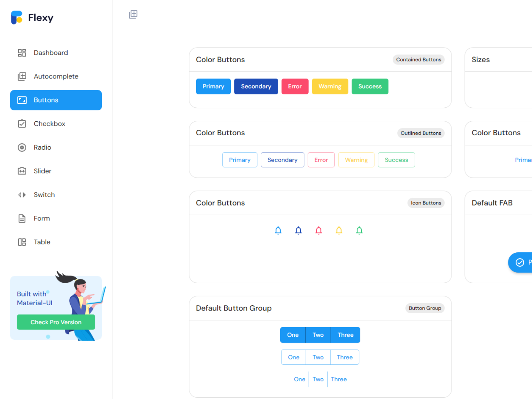Screen dimensions: 532x399
Task: Click the contained green Success button
Action: pos(370,86)
